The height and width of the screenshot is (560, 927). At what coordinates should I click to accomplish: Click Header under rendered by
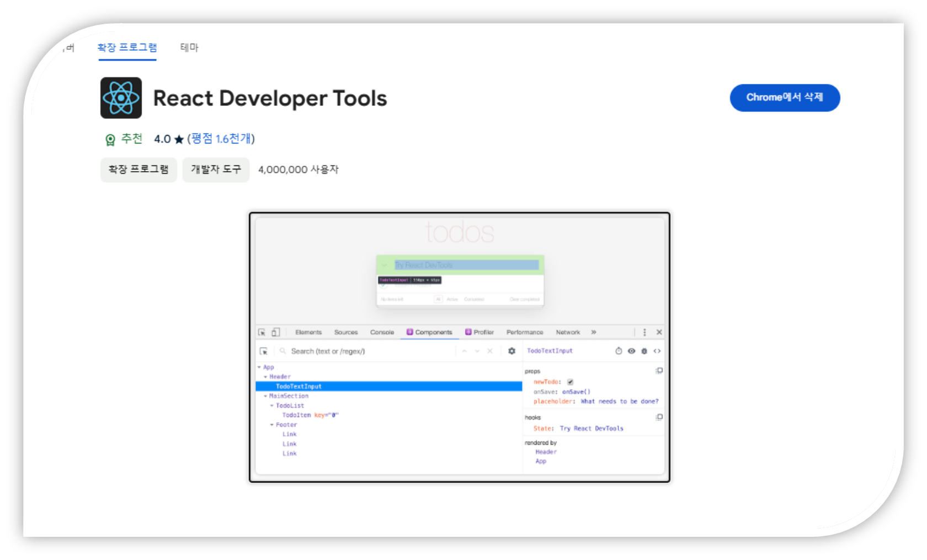tap(546, 452)
